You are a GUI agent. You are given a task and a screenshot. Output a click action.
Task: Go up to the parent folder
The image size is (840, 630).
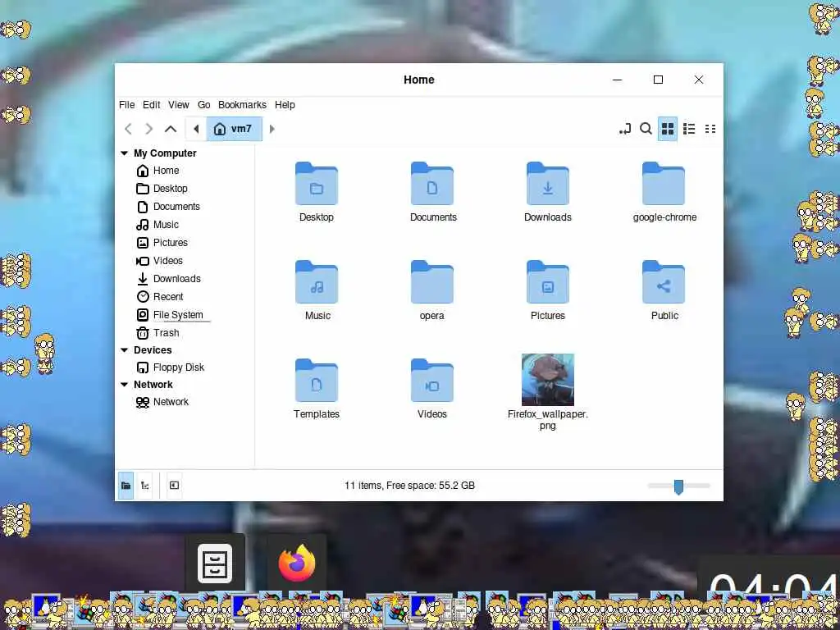[x=171, y=129]
